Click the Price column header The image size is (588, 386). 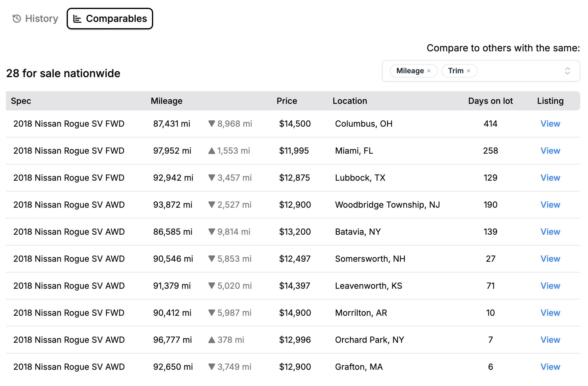(x=287, y=101)
